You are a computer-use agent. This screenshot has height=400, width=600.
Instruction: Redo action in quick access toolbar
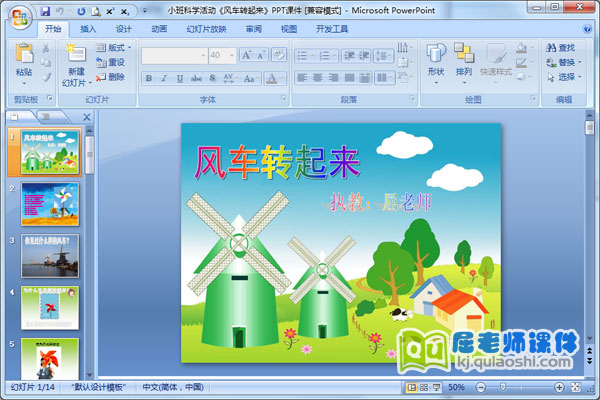click(x=81, y=11)
